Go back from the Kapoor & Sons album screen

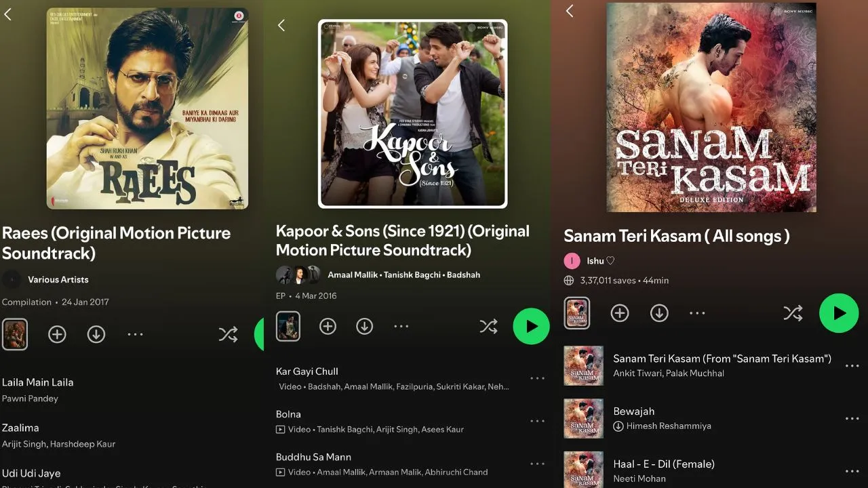(281, 26)
